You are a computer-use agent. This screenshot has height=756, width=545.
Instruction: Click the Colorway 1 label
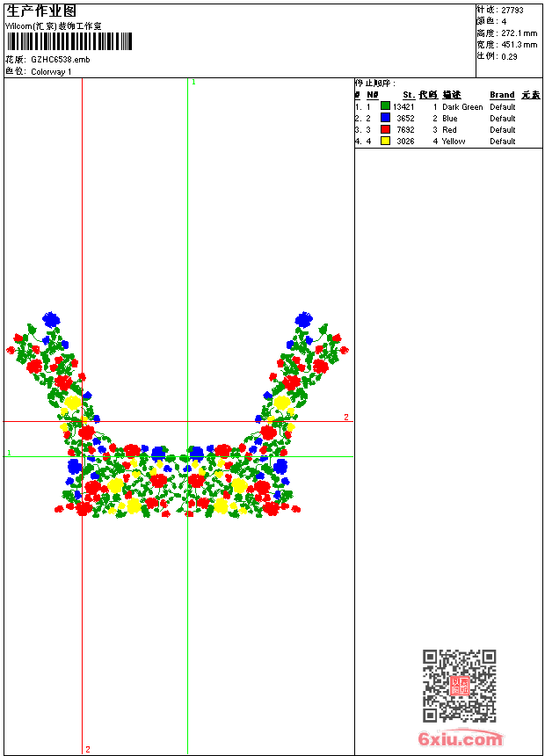pyautogui.click(x=51, y=71)
